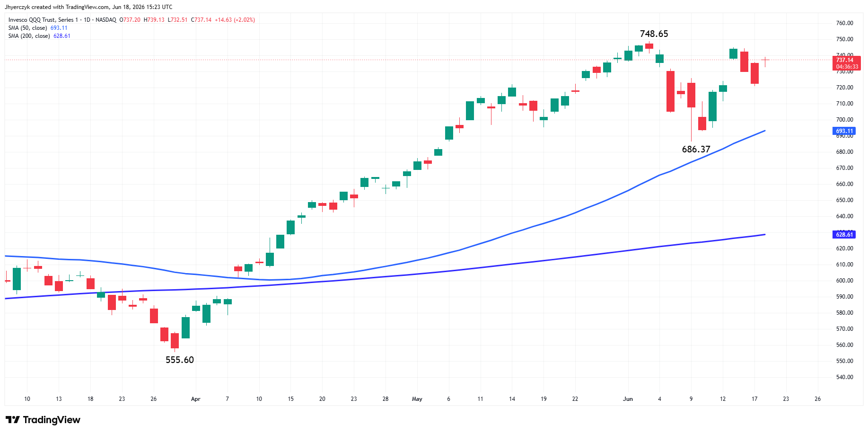Click the Invesco QQQ Trust symbol title

[x=62, y=20]
